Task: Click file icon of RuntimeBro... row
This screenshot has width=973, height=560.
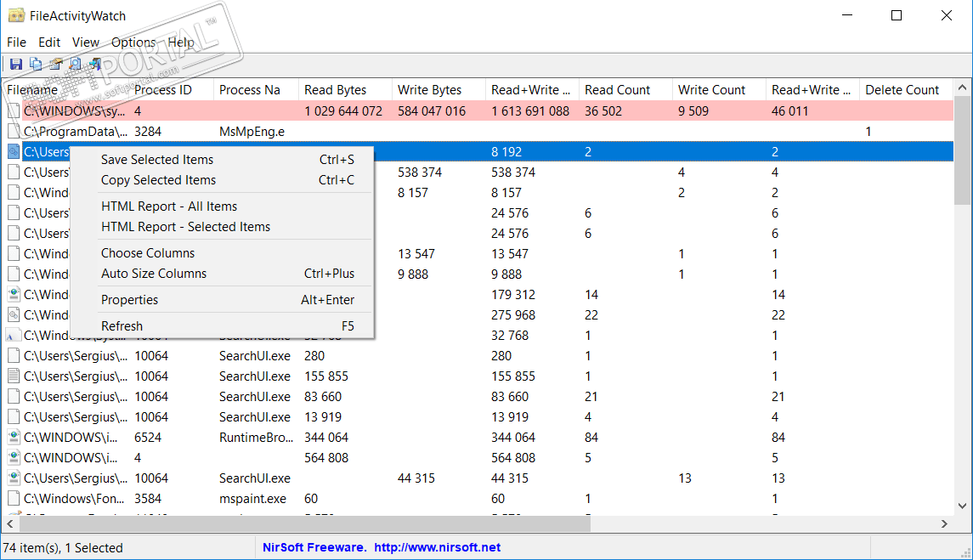Action: pos(14,437)
